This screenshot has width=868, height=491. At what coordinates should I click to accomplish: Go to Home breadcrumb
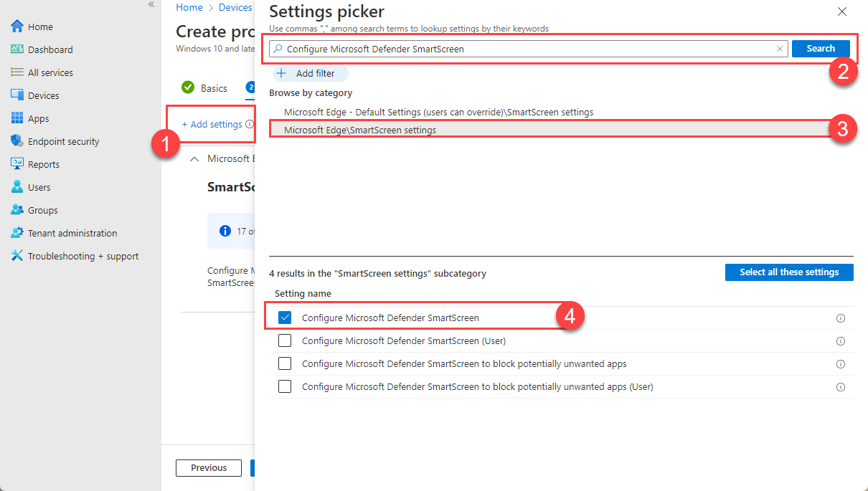pyautogui.click(x=189, y=7)
